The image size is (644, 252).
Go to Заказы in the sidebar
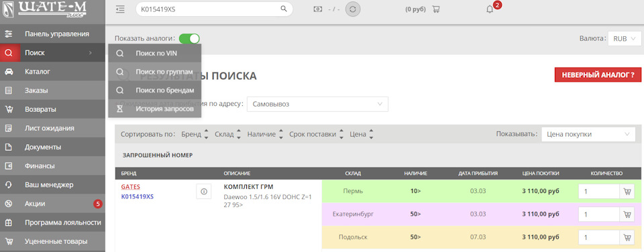tap(52, 90)
